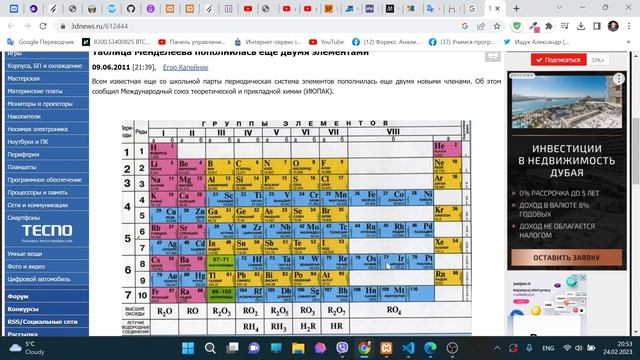This screenshot has width=640, height=360.
Task: Open sidebar category Накопители
Action: (x=24, y=116)
